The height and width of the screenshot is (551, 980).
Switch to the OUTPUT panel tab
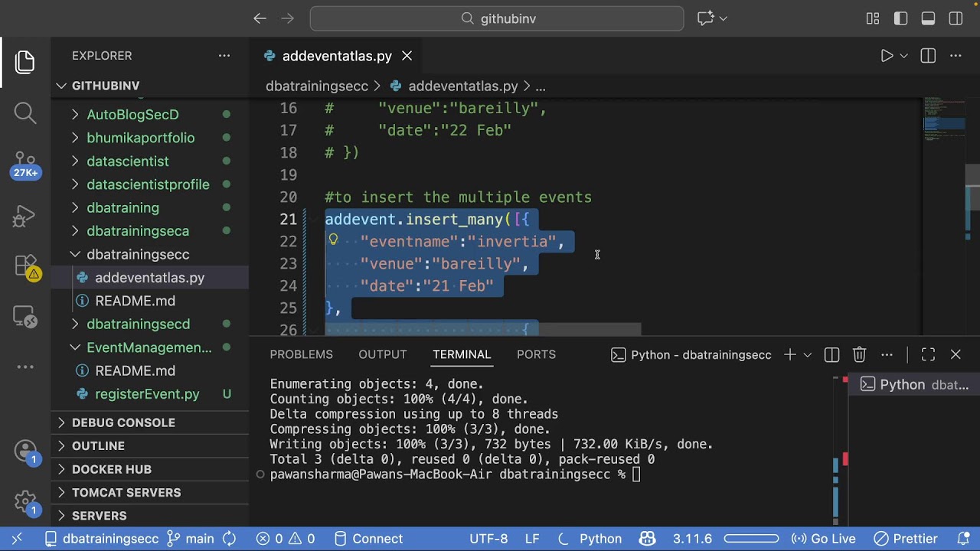click(382, 354)
